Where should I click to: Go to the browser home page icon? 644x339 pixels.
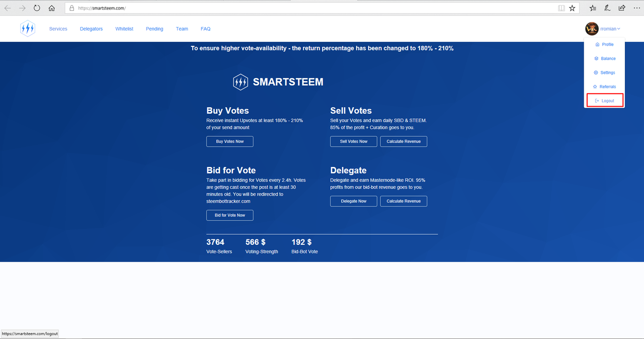pos(52,8)
